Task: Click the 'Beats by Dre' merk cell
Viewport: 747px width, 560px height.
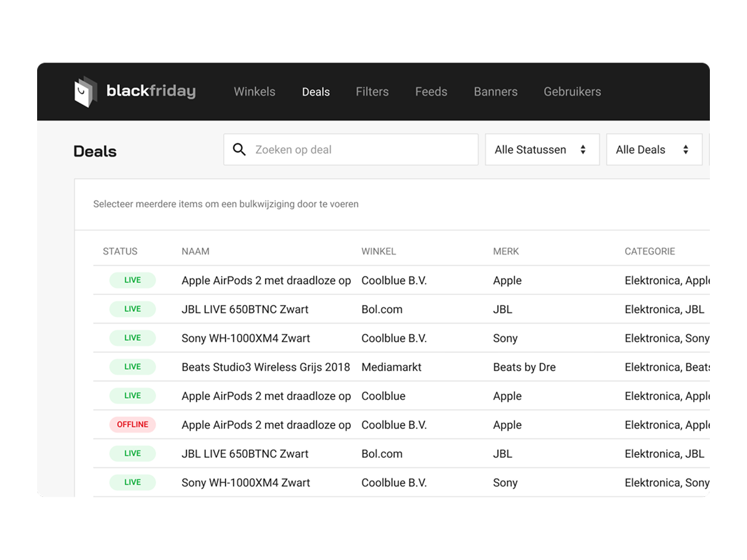Action: [x=524, y=367]
